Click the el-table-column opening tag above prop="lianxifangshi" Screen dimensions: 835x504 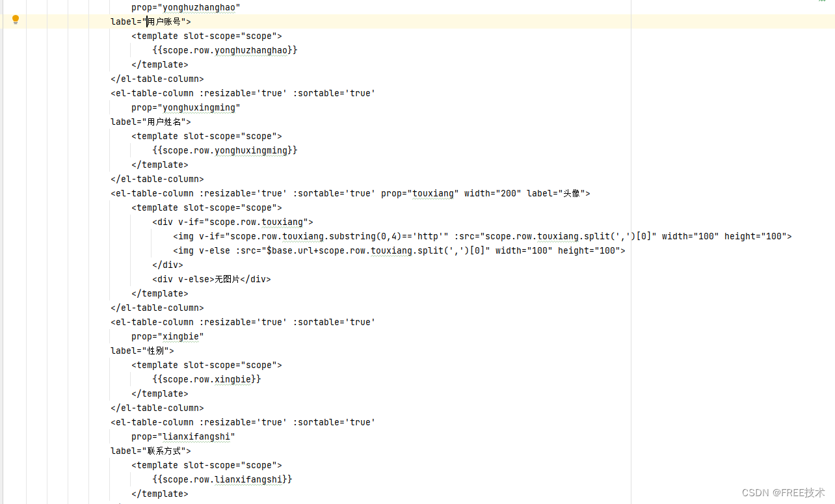(x=243, y=422)
